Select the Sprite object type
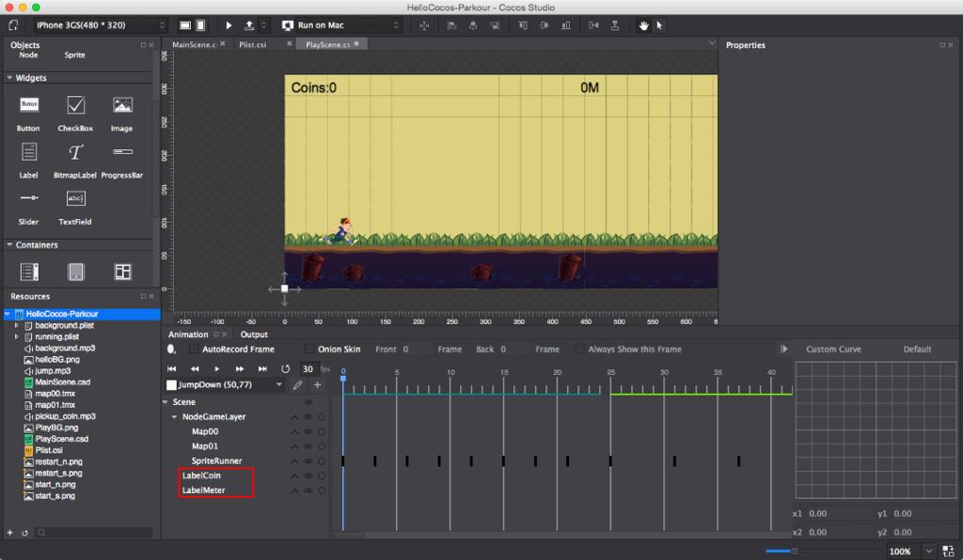 tap(75, 55)
